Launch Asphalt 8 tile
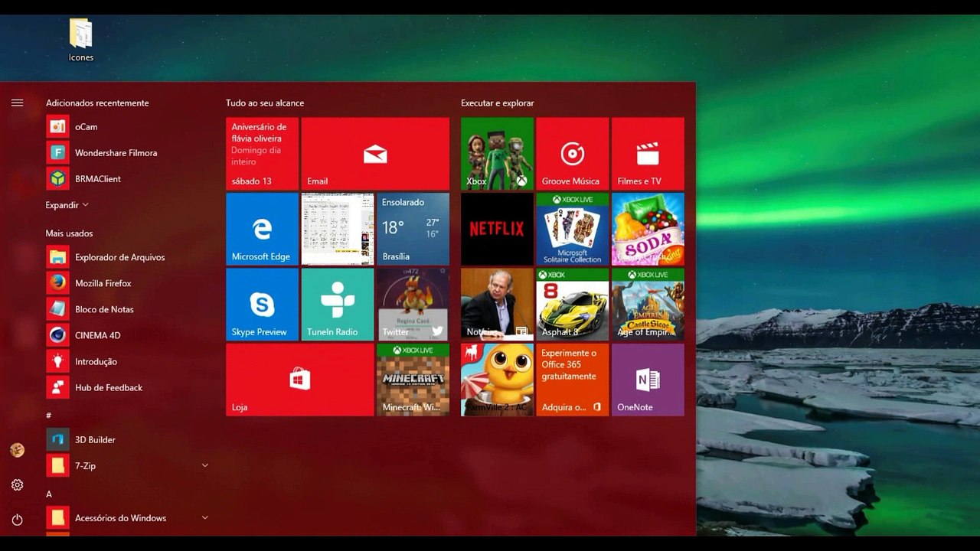Image resolution: width=980 pixels, height=551 pixels. [573, 304]
